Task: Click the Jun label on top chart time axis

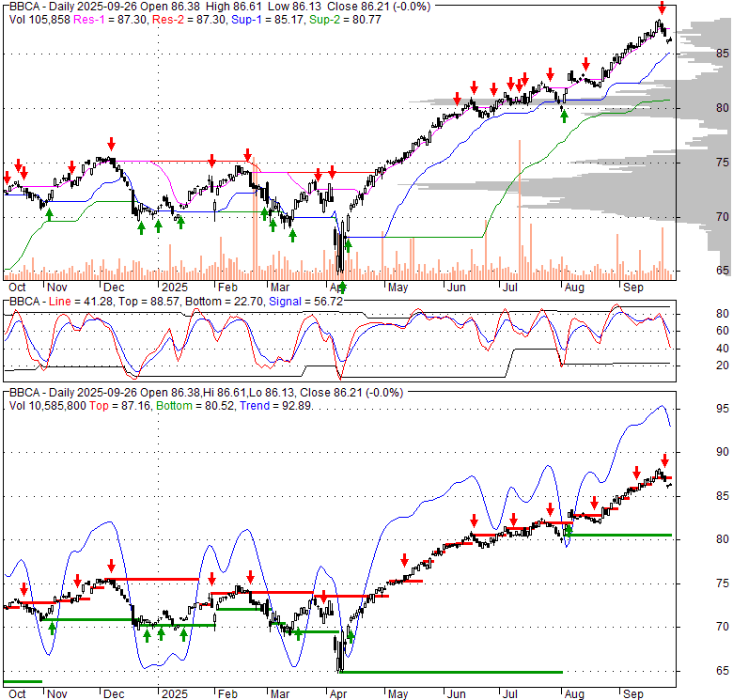Action: (x=457, y=287)
